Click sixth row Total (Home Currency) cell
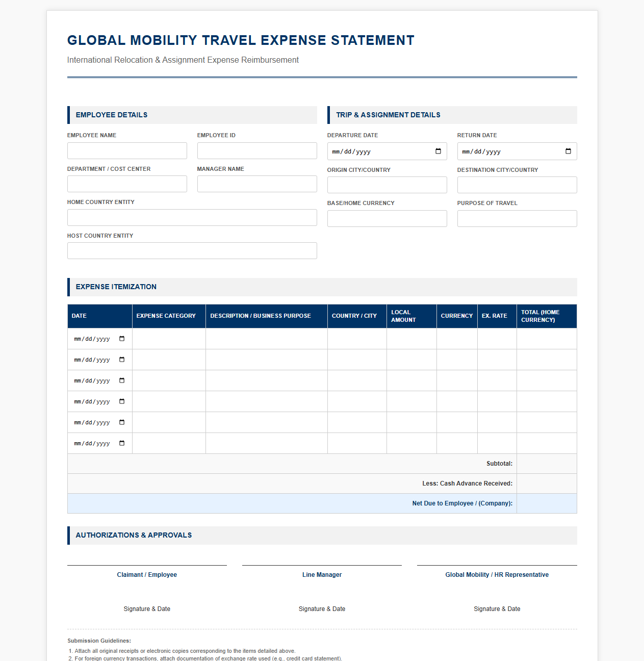Screen dimensions: 644x661 (x=547, y=443)
